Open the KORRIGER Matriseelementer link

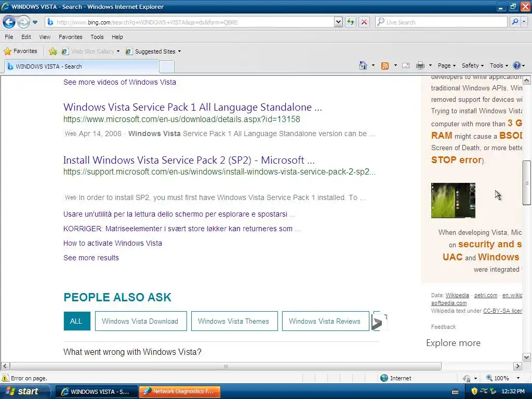[182, 229]
